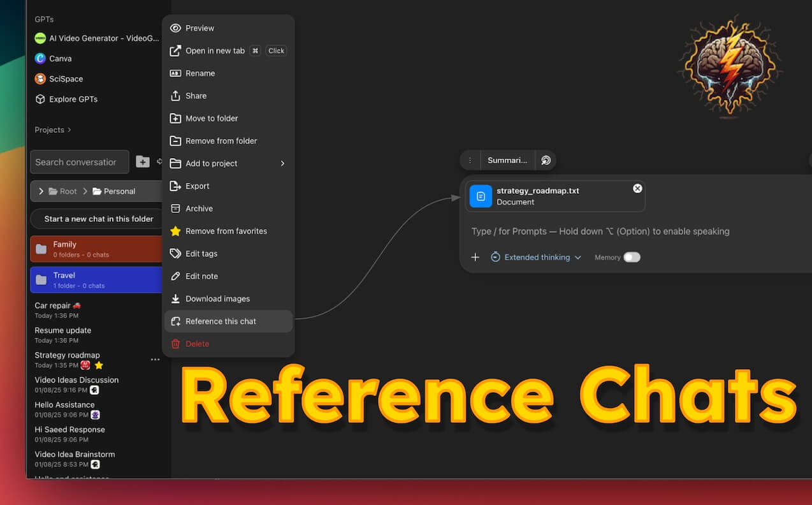Click the Preview eye icon in context menu
This screenshot has height=505, width=812.
click(175, 28)
